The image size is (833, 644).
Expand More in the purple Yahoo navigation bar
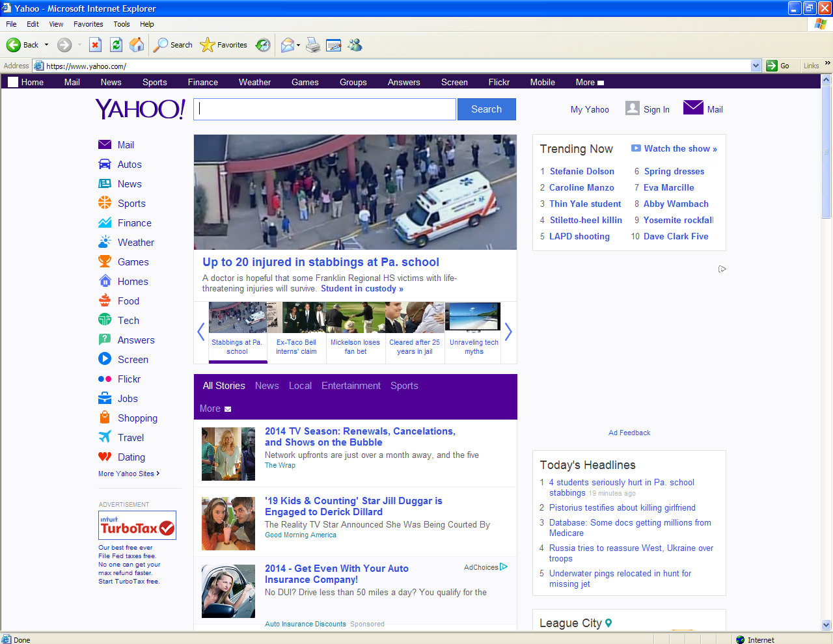click(x=590, y=83)
